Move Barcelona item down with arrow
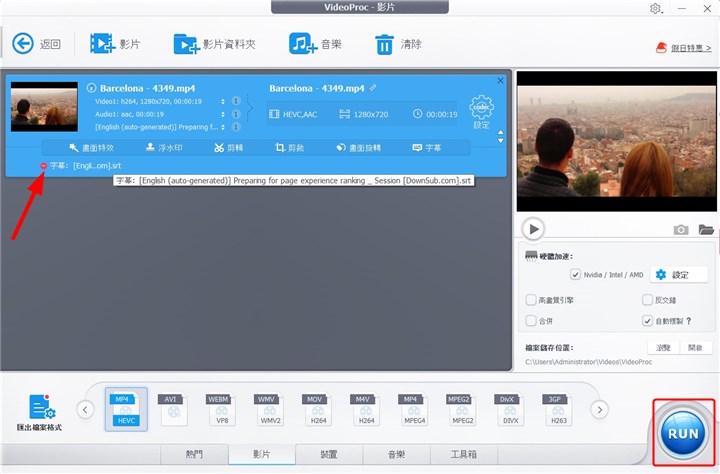720x474 pixels. (501, 141)
